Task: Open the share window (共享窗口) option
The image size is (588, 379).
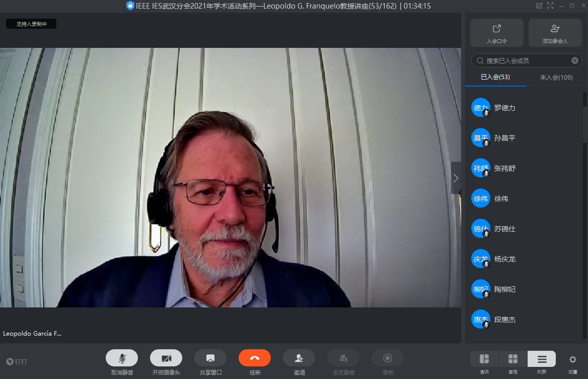Action: coord(210,358)
